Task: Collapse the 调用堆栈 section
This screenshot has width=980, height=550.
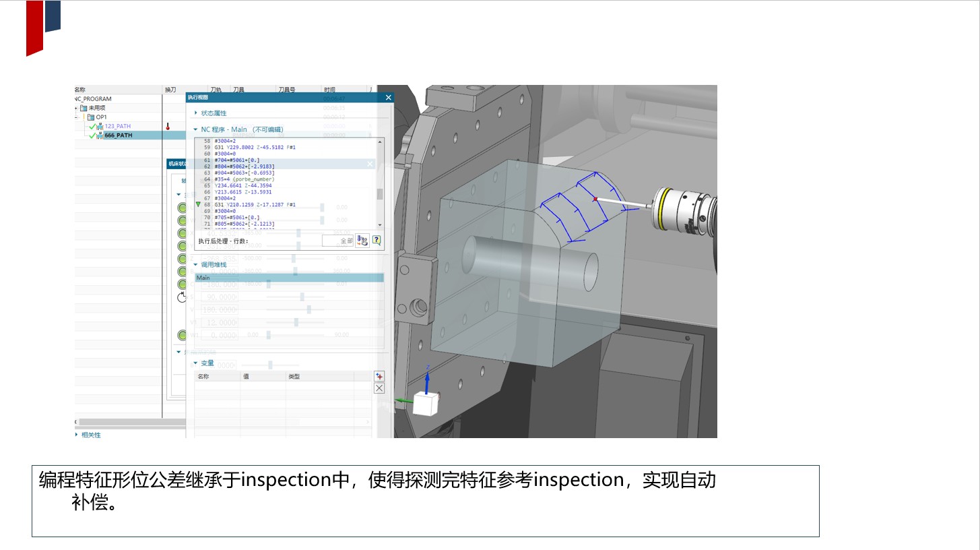Action: [x=195, y=265]
